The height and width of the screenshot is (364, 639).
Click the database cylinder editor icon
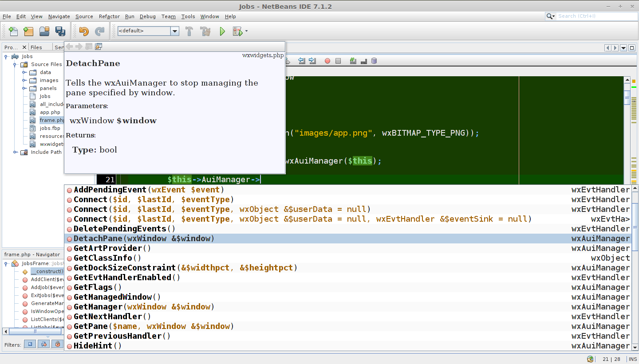[374, 61]
